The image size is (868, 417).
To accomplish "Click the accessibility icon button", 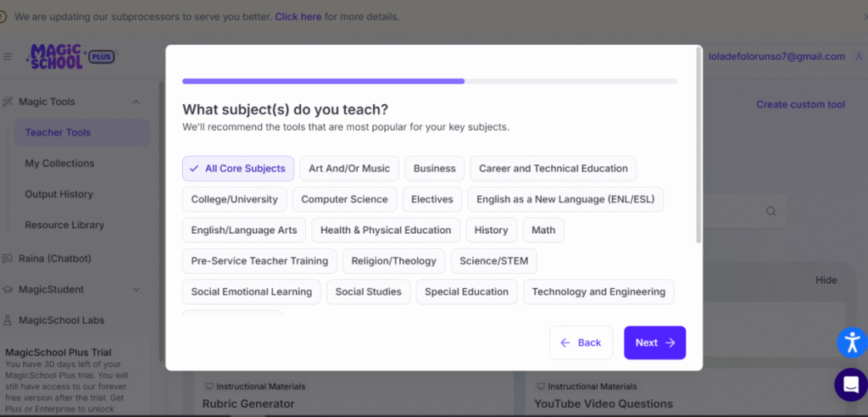I will tap(851, 342).
